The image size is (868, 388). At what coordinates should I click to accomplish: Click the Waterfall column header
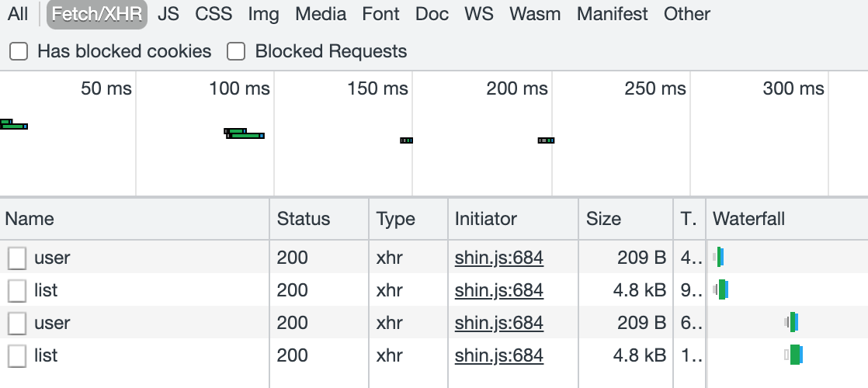point(748,219)
